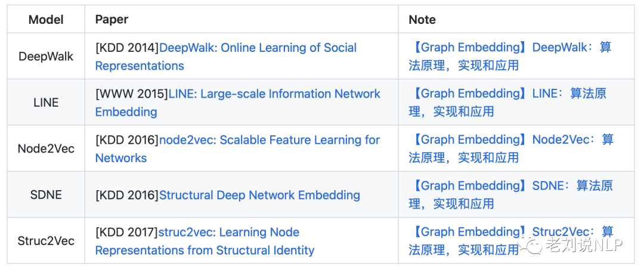
Task: Open the SDNE Graph Embedding note link
Action: click(510, 186)
